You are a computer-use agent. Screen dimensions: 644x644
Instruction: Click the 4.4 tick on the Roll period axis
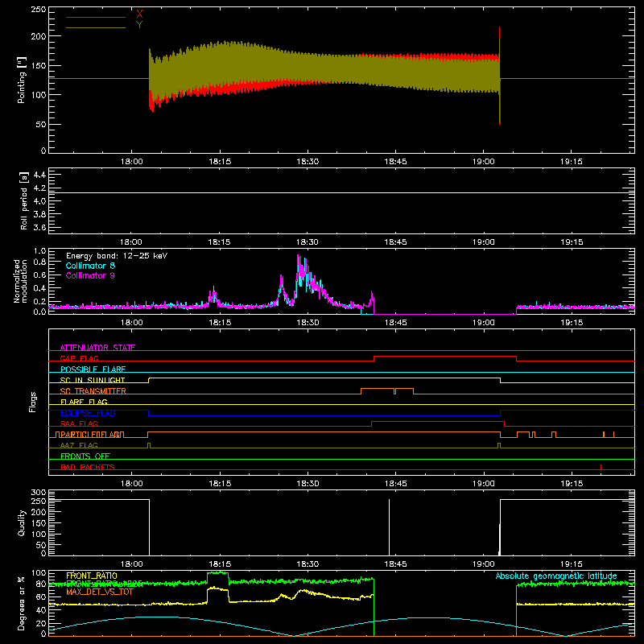(39, 175)
